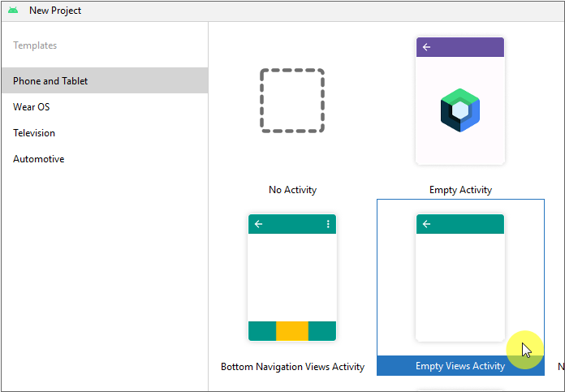
Task: Click the Empty Activity template label
Action: click(460, 190)
